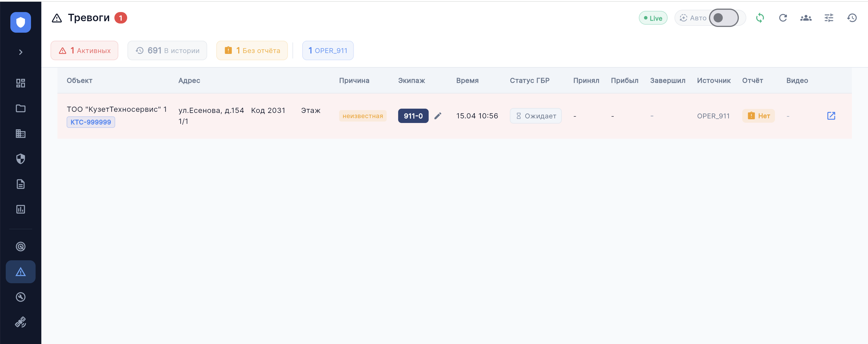Click the Завершил column header
Screen dimensions: 868x344
point(668,81)
